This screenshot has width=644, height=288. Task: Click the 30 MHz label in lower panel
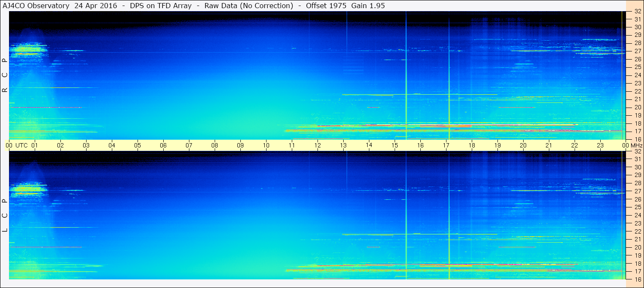click(x=637, y=167)
